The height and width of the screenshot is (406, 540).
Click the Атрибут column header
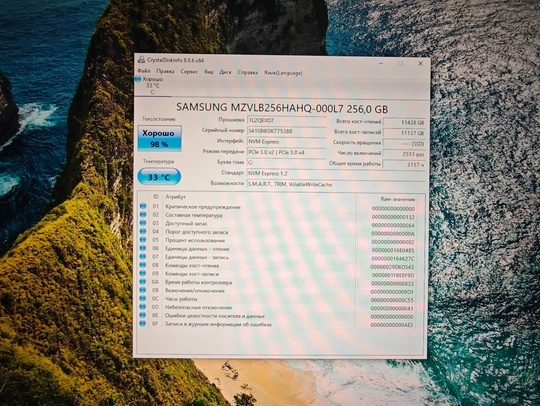(x=176, y=197)
